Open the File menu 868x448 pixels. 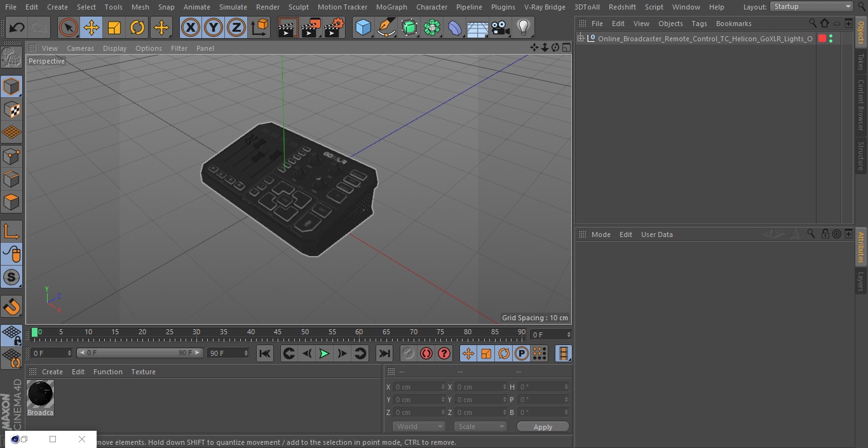(x=11, y=7)
